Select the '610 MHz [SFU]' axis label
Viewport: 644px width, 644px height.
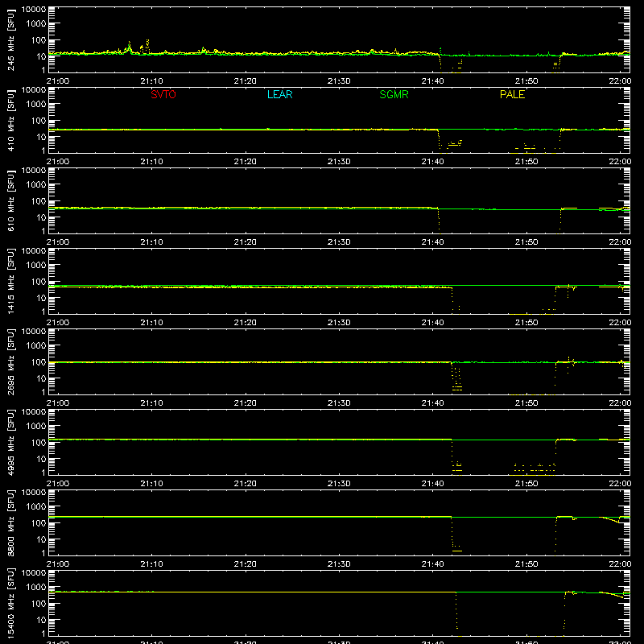pos(11,201)
